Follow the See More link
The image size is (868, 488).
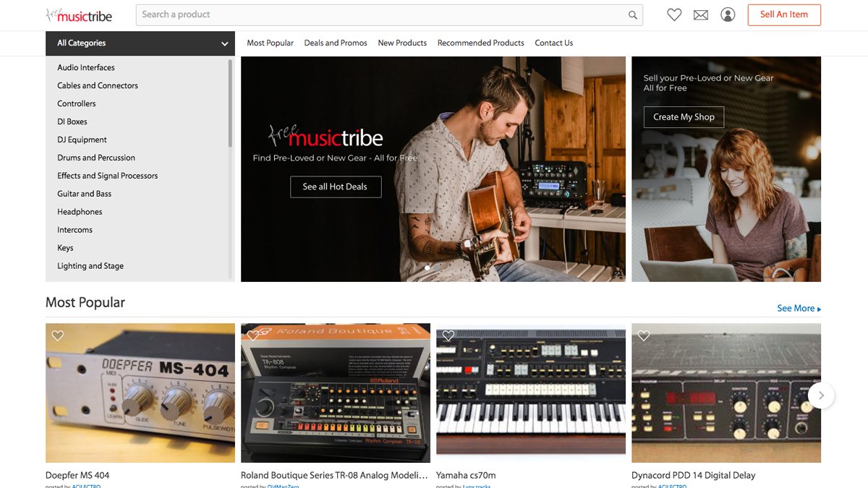799,309
